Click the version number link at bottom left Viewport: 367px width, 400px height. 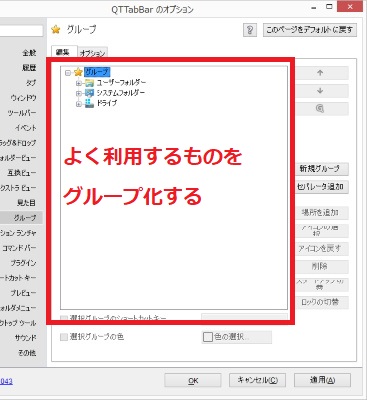(x=6, y=381)
